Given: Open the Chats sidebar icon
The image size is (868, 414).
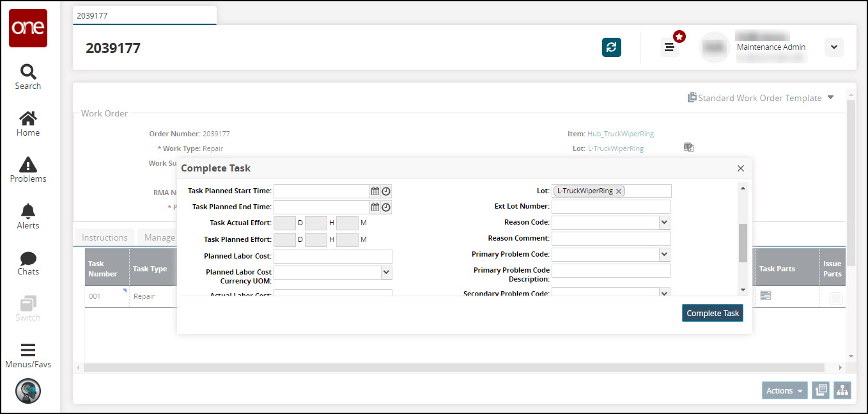Looking at the screenshot, I should (x=28, y=263).
